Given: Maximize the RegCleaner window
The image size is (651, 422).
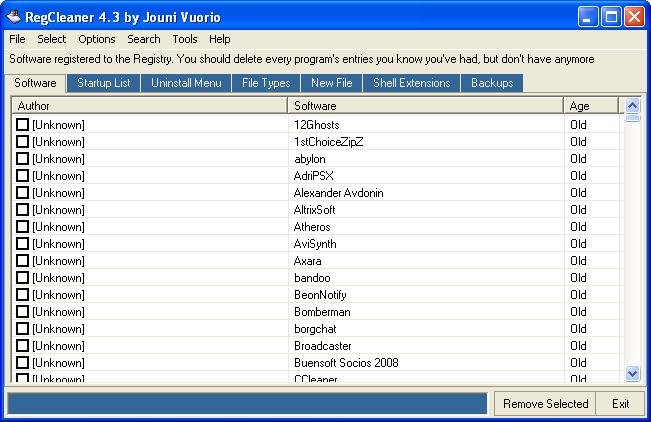Looking at the screenshot, I should click(x=611, y=17).
